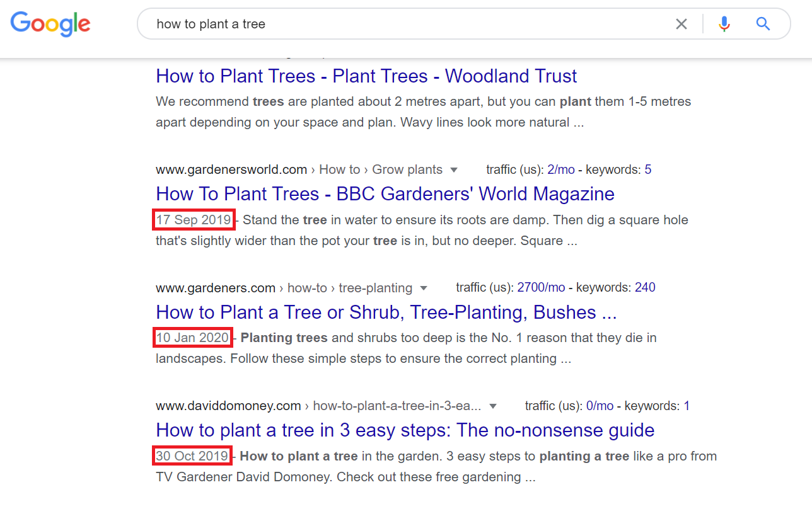Open 'How to Plant a Tree or Shrub' result
The height and width of the screenshot is (509, 812).
386,312
